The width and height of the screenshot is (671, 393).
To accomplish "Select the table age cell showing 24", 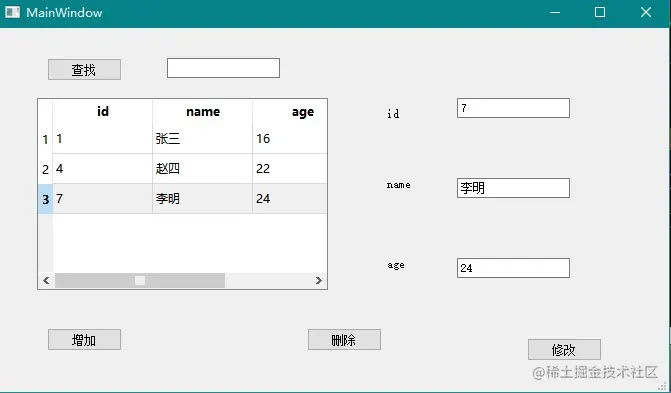I will [x=290, y=199].
